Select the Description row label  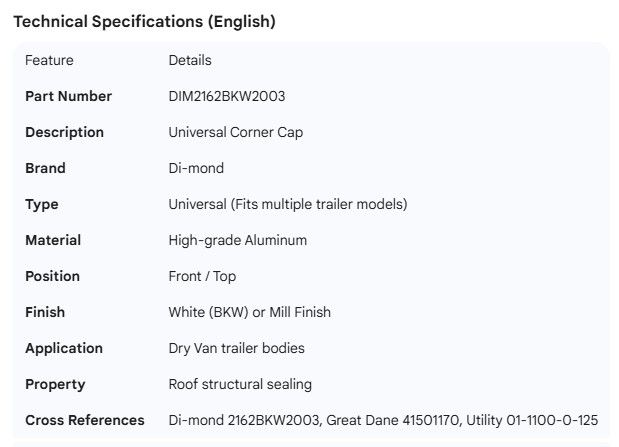(64, 132)
